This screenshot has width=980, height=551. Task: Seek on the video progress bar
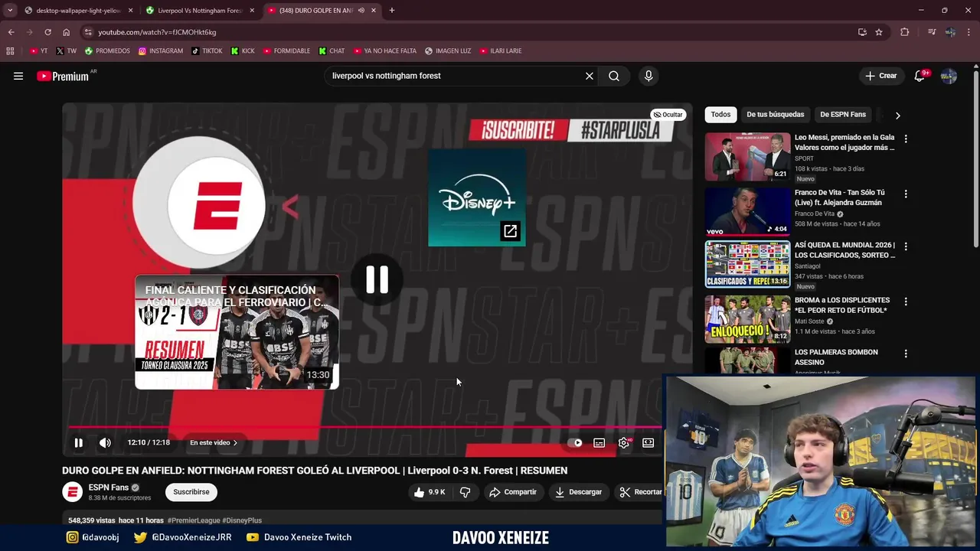tap(364, 427)
